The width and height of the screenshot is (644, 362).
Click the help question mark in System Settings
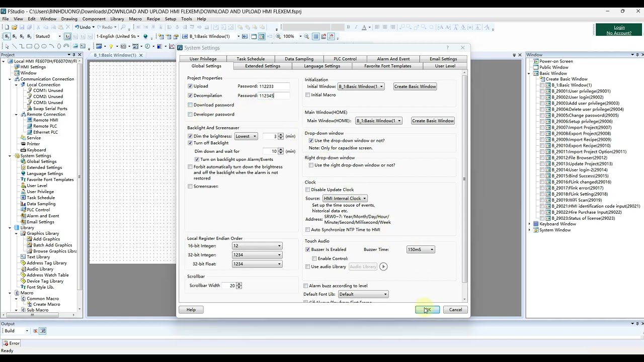pyautogui.click(x=448, y=48)
